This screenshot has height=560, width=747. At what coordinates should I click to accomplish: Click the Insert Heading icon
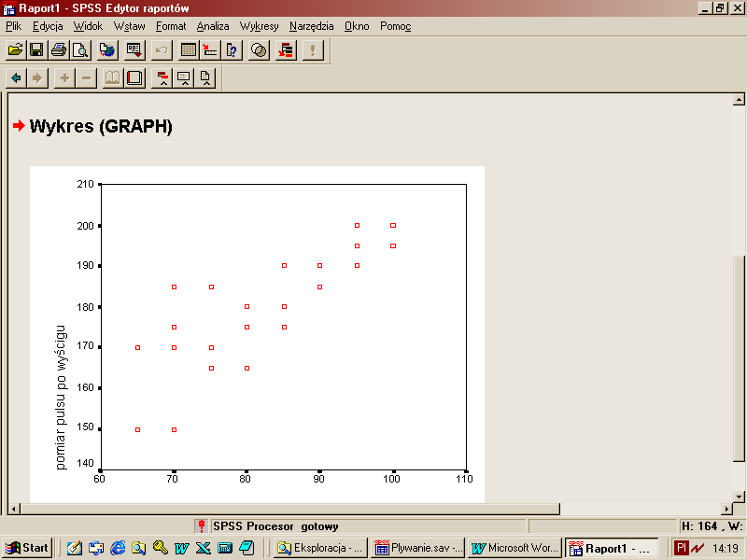[162, 77]
